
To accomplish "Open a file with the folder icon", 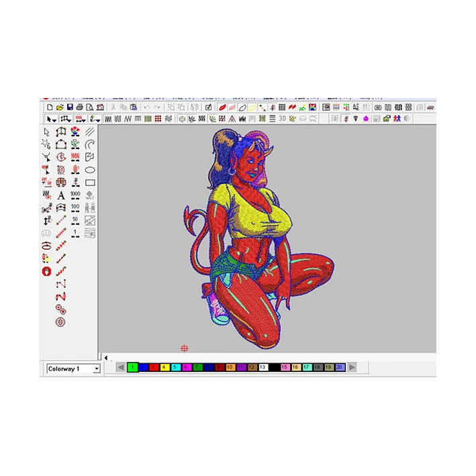I will 59,107.
